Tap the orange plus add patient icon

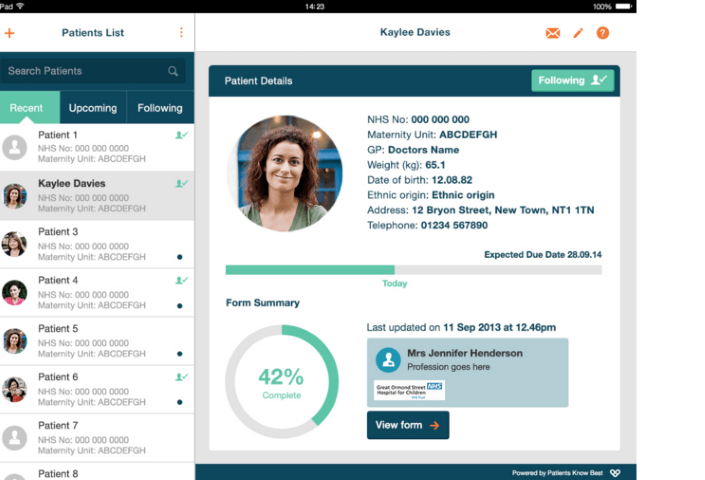[9, 33]
